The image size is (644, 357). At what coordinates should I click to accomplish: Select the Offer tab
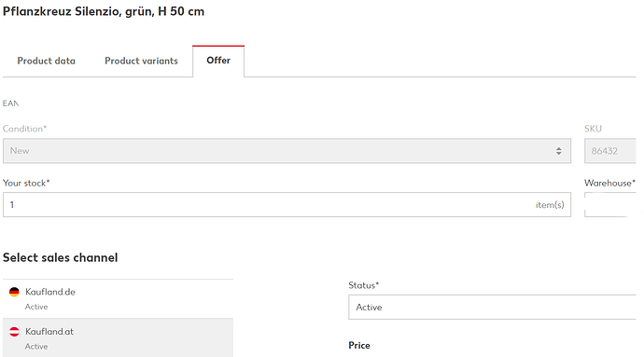pyautogui.click(x=218, y=61)
